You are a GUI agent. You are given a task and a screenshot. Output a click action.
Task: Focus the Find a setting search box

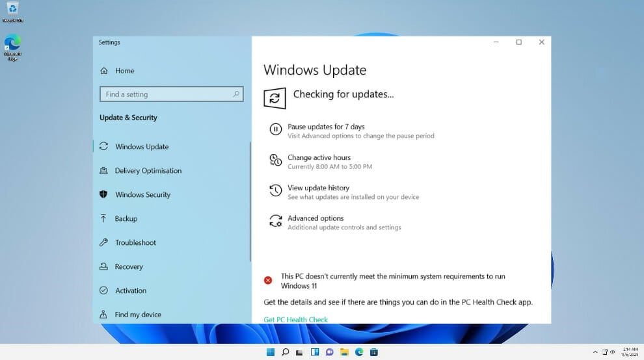[171, 94]
